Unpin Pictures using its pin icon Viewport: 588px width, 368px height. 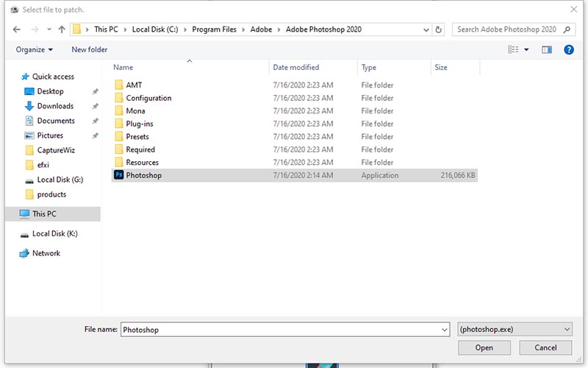[96, 135]
